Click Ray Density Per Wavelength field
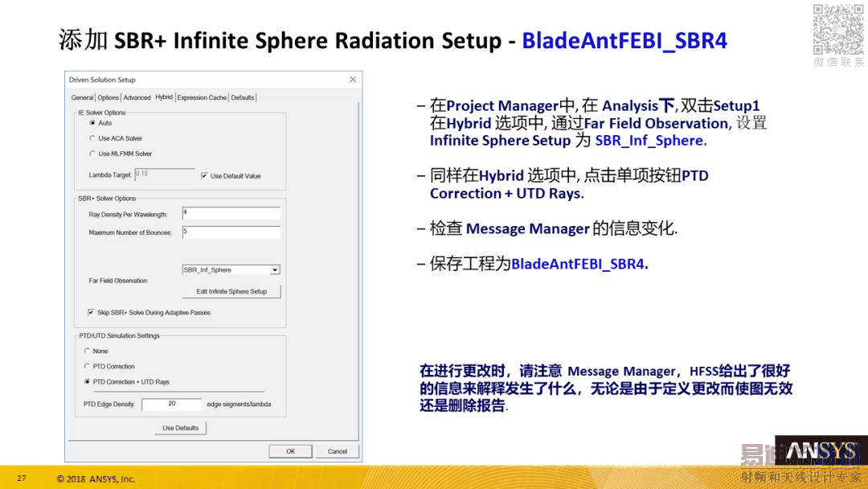 [x=231, y=214]
